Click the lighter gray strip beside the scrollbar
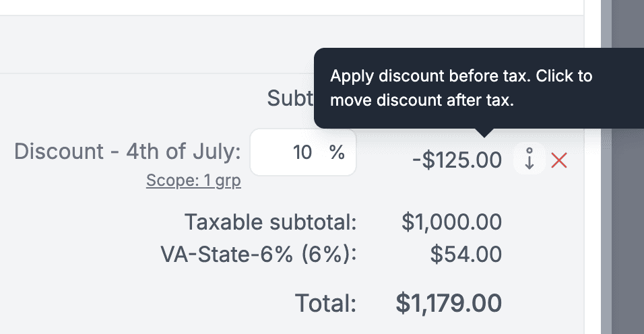Viewport: 644px width, 334px height. click(604, 168)
